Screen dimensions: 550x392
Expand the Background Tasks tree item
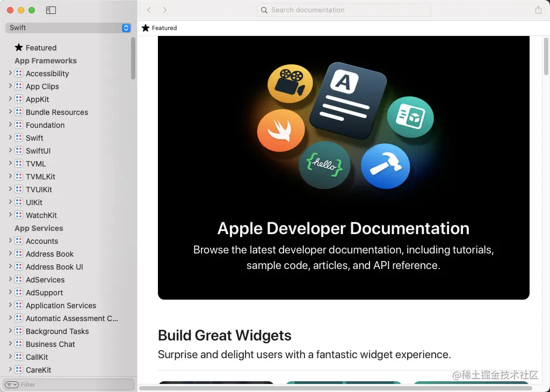click(10, 331)
